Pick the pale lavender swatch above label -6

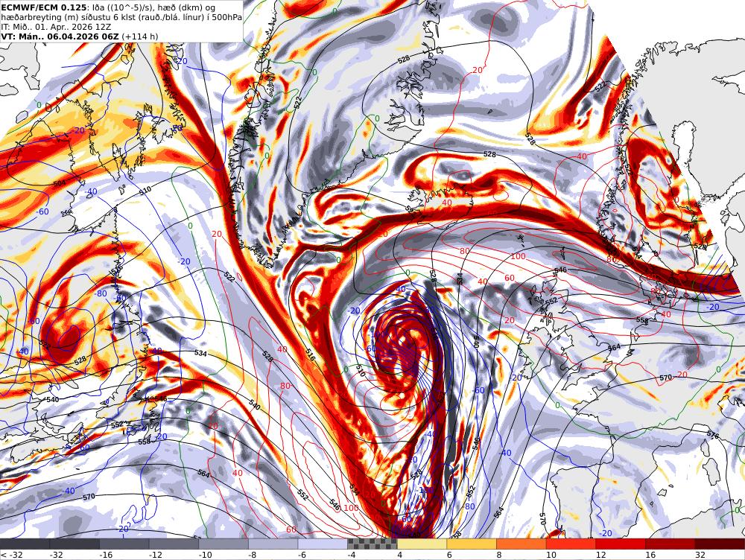click(x=323, y=544)
